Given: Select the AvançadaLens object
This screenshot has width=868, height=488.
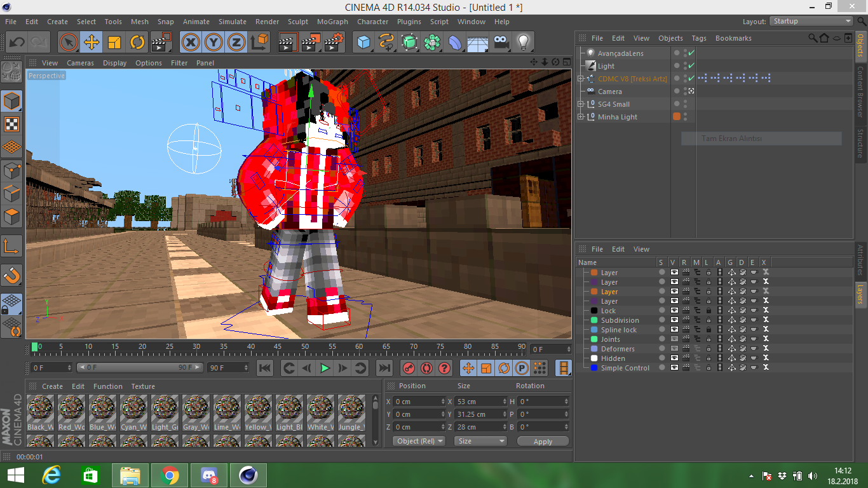Looking at the screenshot, I should [x=620, y=53].
